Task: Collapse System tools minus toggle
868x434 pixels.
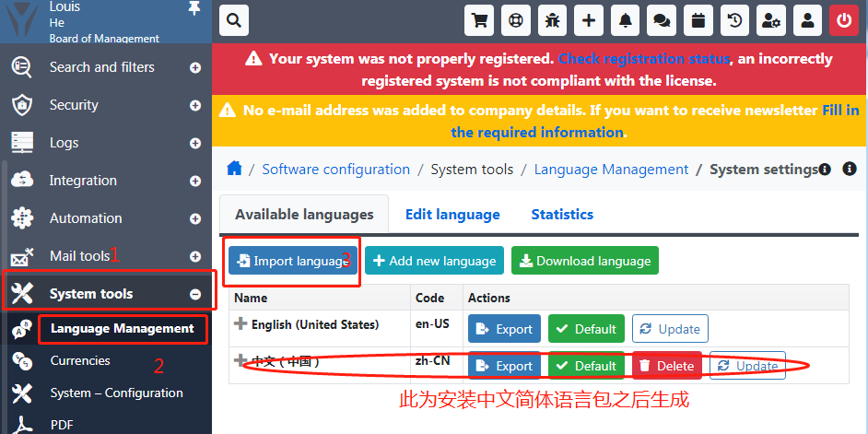Action: (194, 295)
